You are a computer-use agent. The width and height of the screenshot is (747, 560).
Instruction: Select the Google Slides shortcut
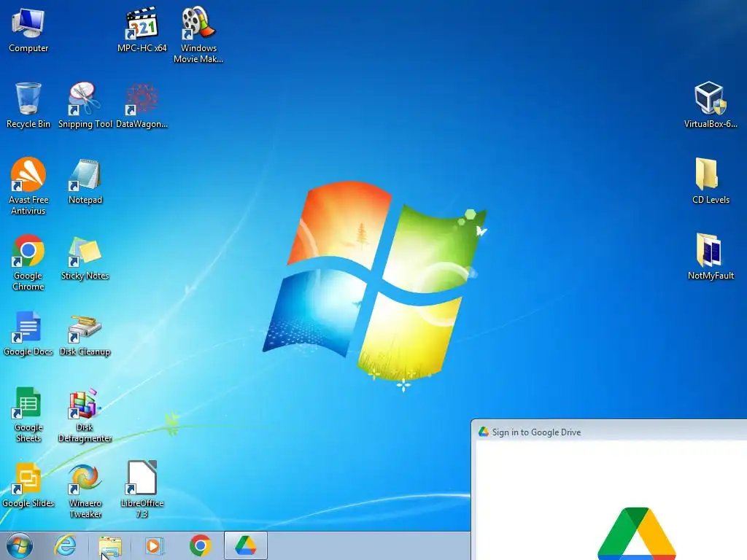[x=28, y=485]
